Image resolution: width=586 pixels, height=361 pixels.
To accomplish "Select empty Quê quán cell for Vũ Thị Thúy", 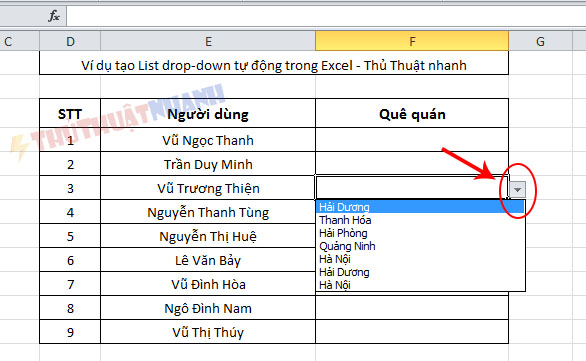I will [x=412, y=332].
